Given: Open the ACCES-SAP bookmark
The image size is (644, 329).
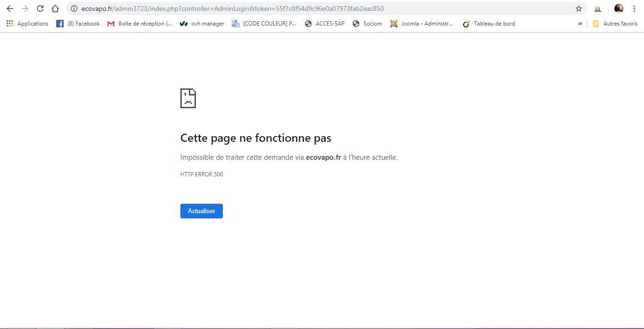Looking at the screenshot, I should pyautogui.click(x=324, y=24).
